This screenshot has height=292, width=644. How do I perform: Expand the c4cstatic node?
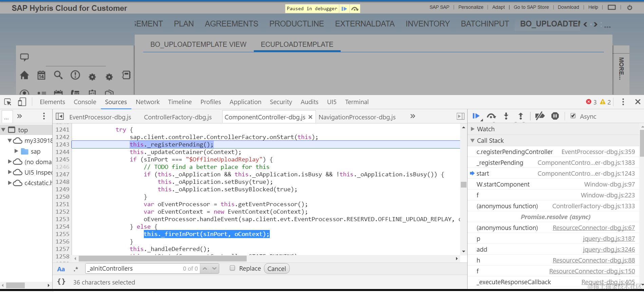(x=10, y=183)
